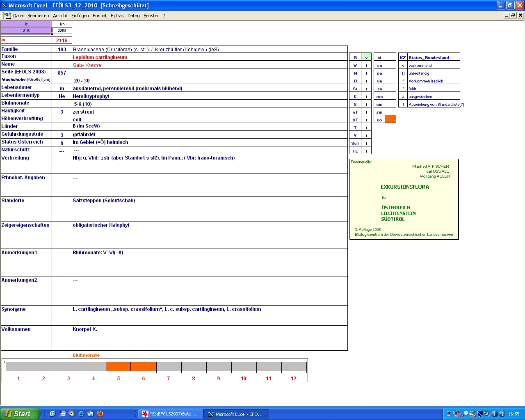The image size is (525, 420).
Task: Click the blue shield tray icon
Action: pos(479,414)
